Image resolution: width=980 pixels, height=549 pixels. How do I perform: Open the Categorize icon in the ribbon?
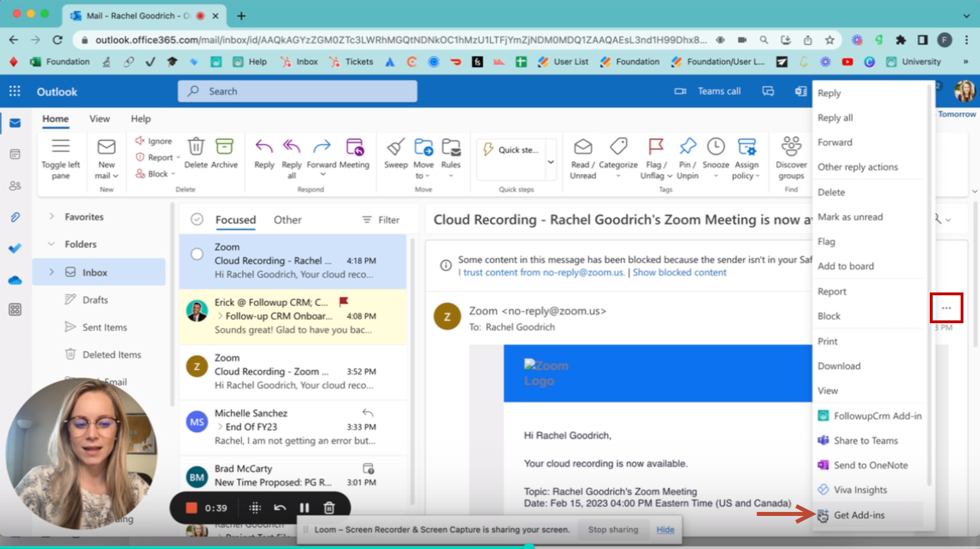(x=619, y=147)
